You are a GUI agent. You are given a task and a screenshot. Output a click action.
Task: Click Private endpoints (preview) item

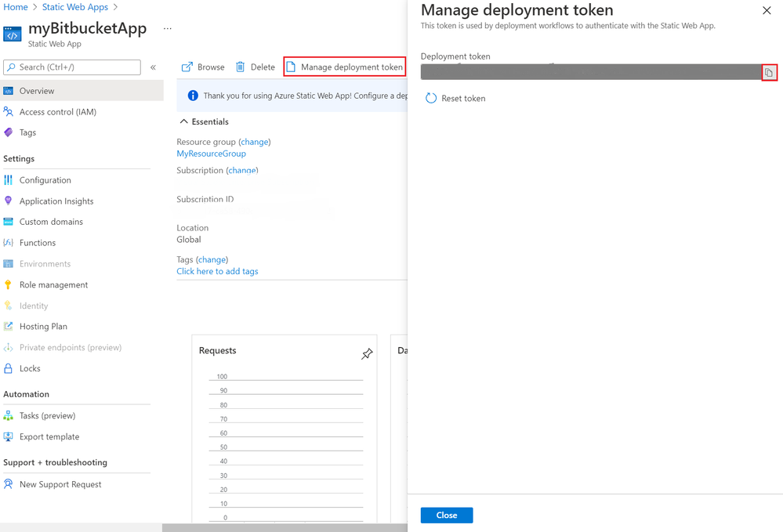pyautogui.click(x=71, y=347)
